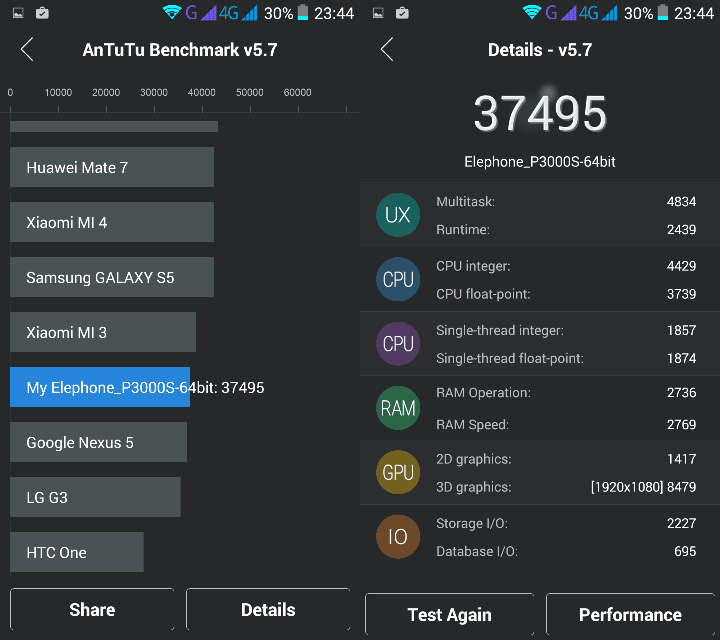Tap the Details - v5.7 title

(540, 50)
